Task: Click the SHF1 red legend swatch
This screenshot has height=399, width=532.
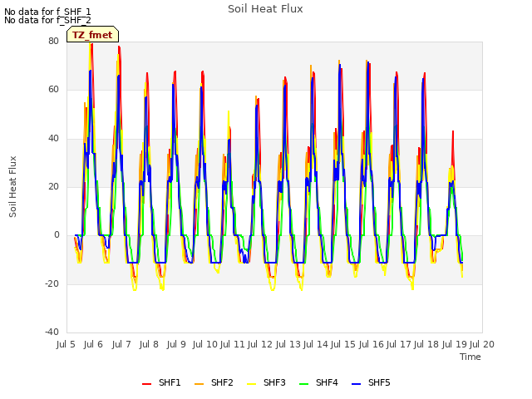Action: [146, 384]
